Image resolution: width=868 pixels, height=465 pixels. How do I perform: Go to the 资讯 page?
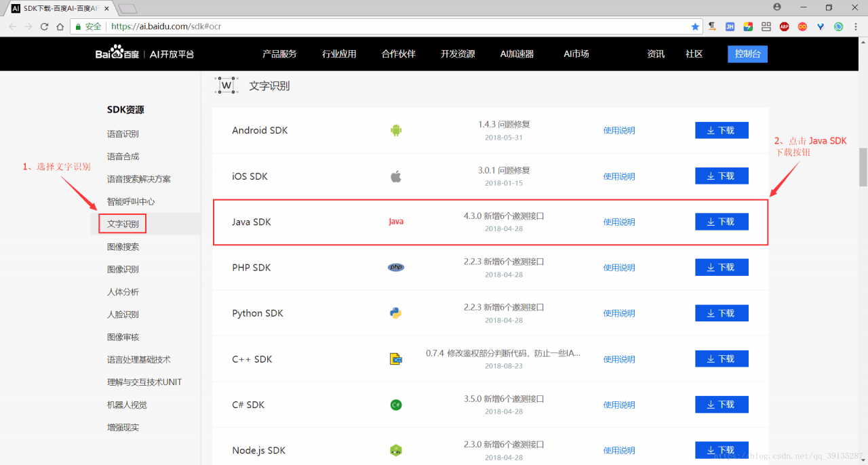pyautogui.click(x=656, y=54)
